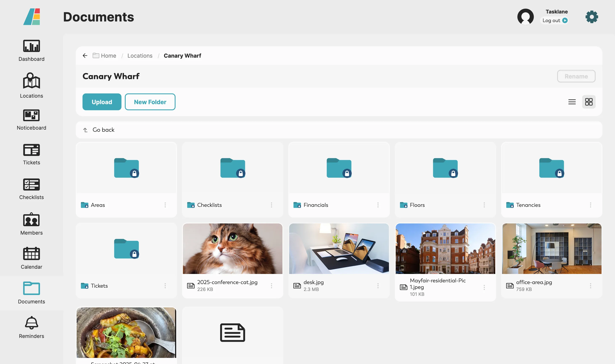The height and width of the screenshot is (364, 615).
Task: Click the Upload button
Action: coord(102,102)
